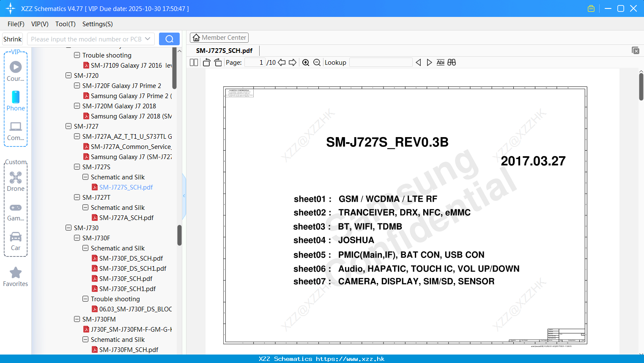Open the File(F) menu
Screen dimensions: 644x363
(x=16, y=24)
